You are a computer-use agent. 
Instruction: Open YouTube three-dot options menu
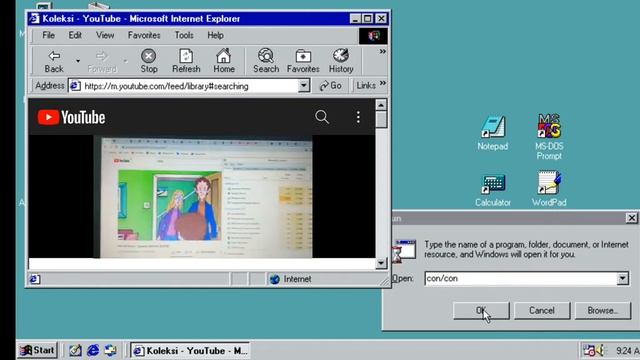[358, 117]
